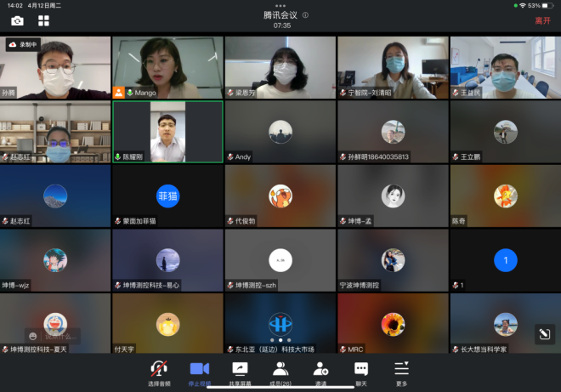Click the 录制中 recording indicator
The height and width of the screenshot is (392, 561).
pyautogui.click(x=23, y=44)
